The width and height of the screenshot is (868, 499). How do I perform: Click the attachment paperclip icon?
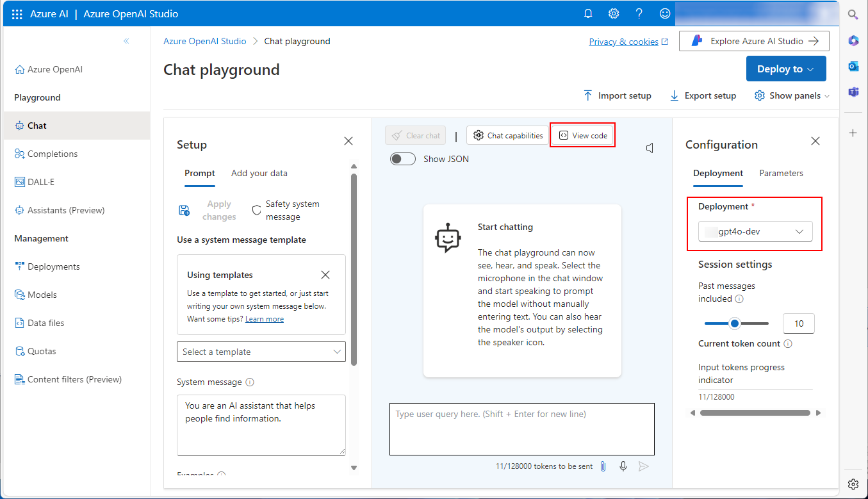(603, 466)
